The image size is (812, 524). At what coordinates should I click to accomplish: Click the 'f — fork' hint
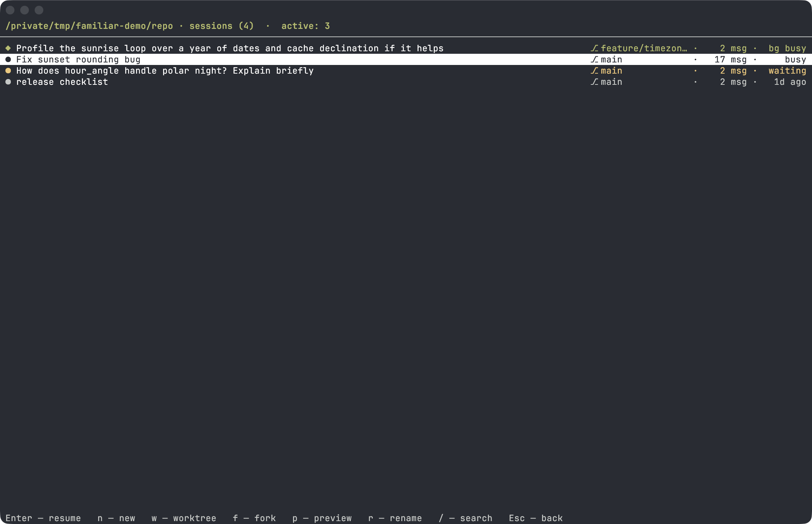click(254, 518)
